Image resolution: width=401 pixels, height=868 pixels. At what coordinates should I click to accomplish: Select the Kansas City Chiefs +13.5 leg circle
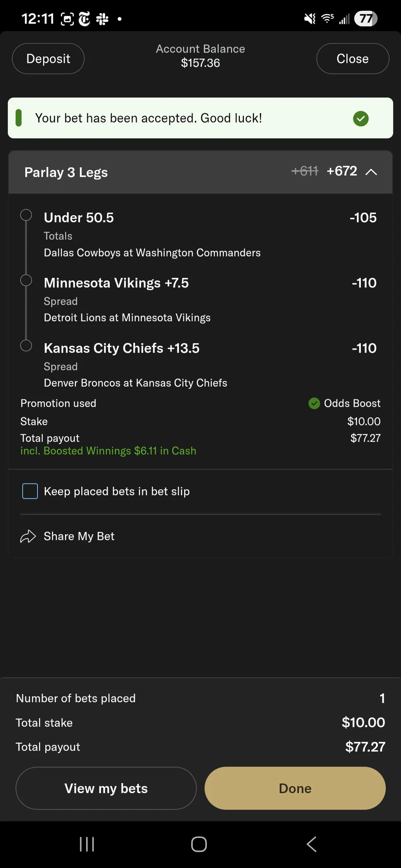pos(26,345)
